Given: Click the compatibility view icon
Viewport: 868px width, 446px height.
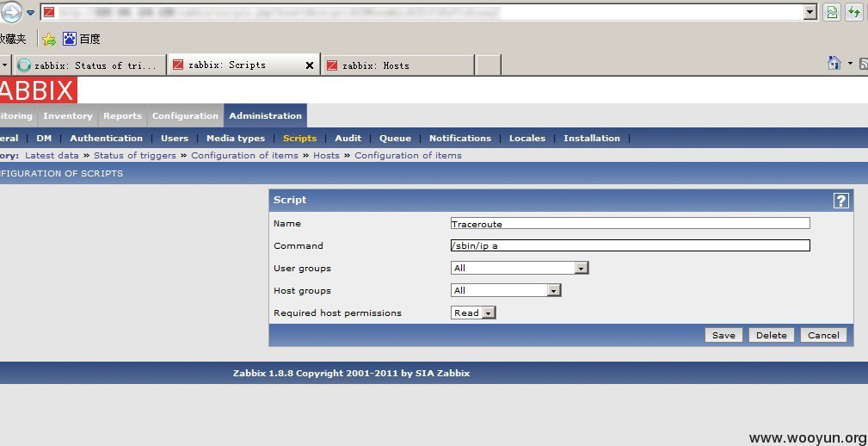Looking at the screenshot, I should [x=832, y=12].
